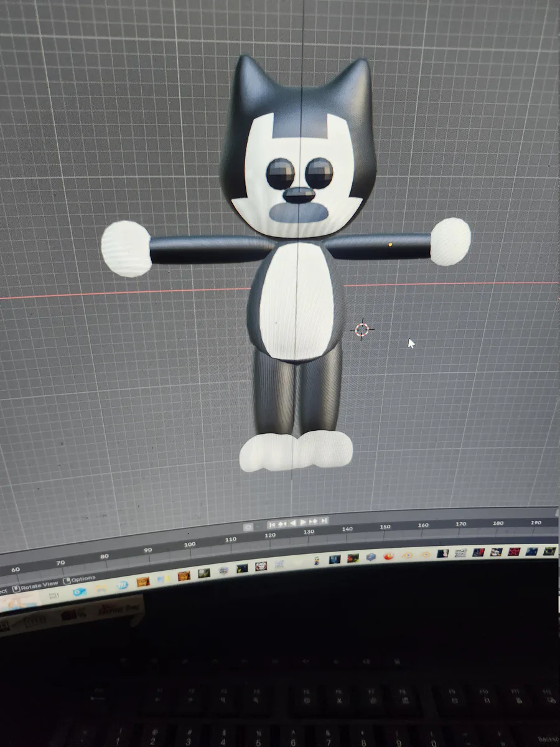Jump to the timeline start frame

point(272,524)
